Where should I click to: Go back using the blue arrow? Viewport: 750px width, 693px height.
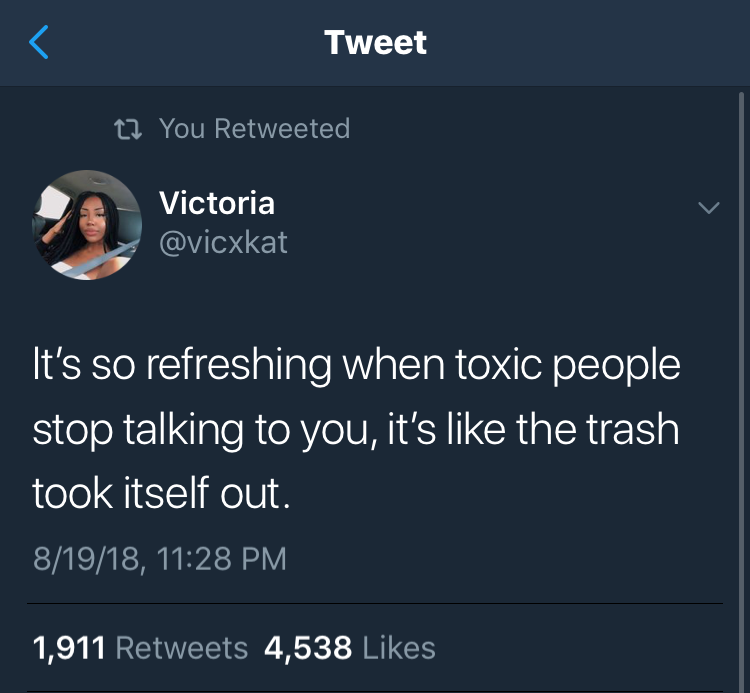point(39,42)
